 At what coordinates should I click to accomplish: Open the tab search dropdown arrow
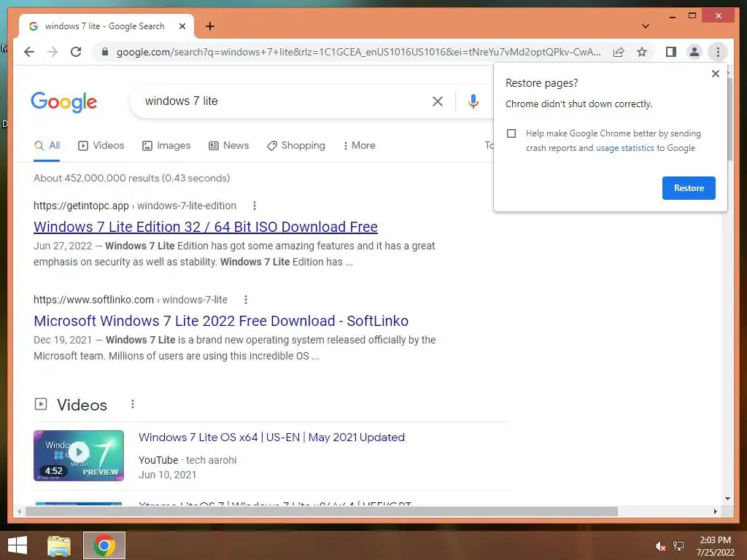[x=645, y=26]
